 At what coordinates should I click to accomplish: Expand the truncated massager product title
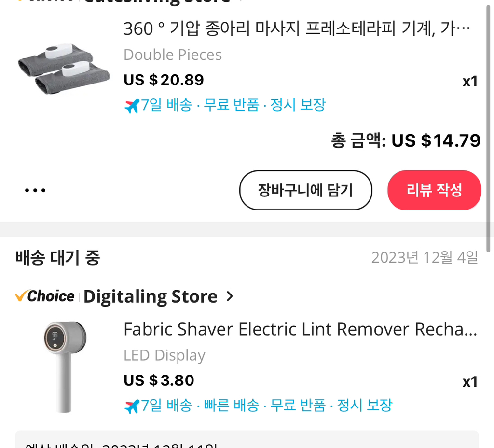pos(299,28)
